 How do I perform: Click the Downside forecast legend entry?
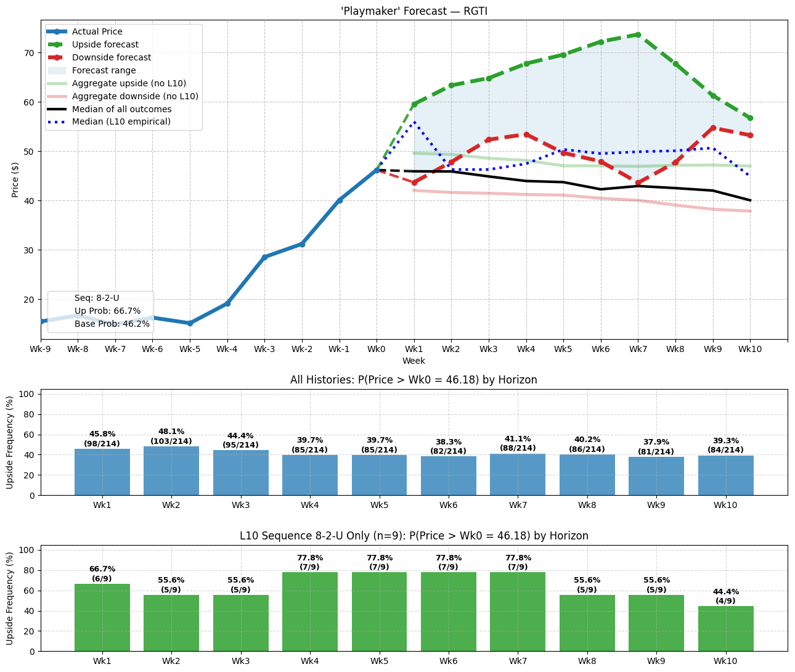(111, 57)
